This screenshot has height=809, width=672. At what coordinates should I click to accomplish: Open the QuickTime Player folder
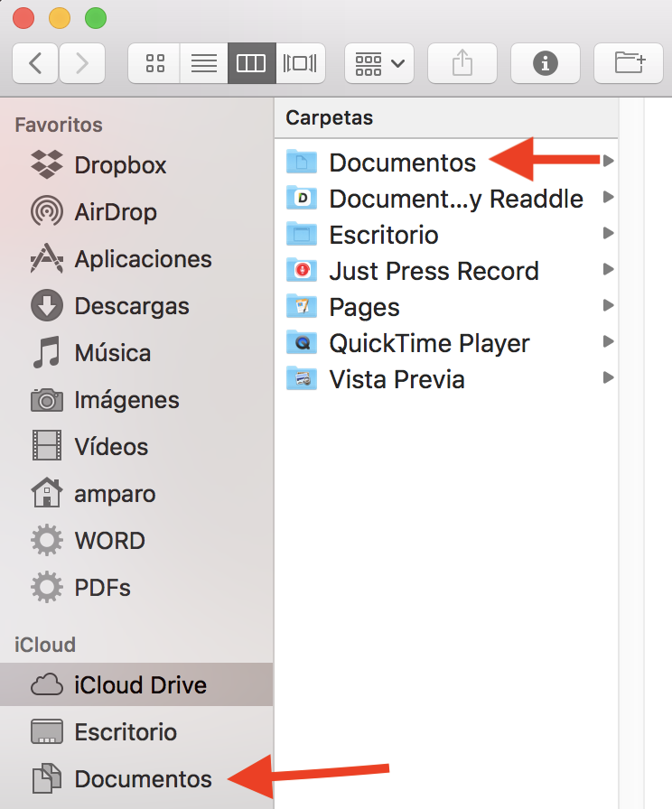point(429,343)
